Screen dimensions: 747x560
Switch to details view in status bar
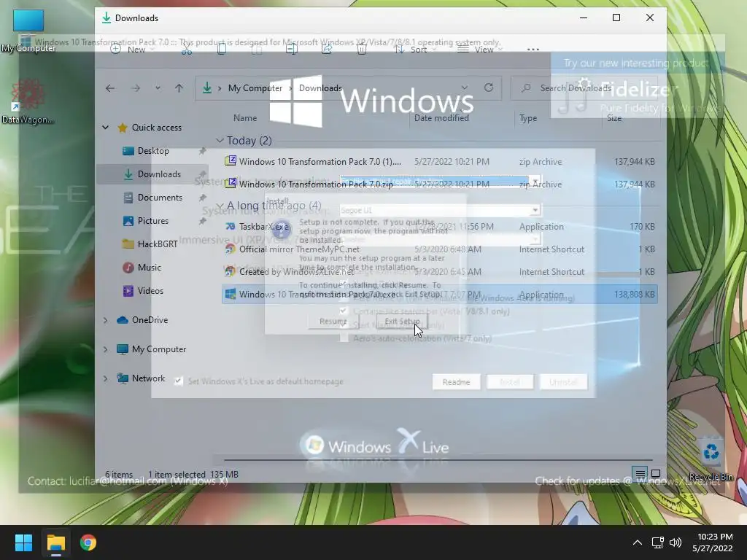pyautogui.click(x=640, y=474)
